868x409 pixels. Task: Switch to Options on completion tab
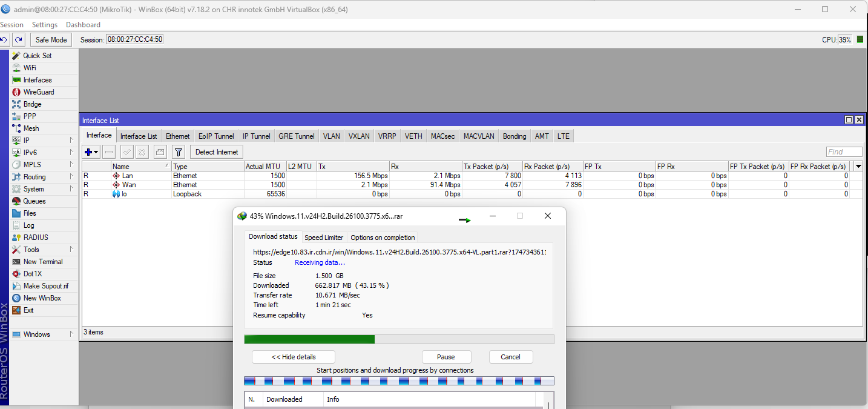[383, 238]
